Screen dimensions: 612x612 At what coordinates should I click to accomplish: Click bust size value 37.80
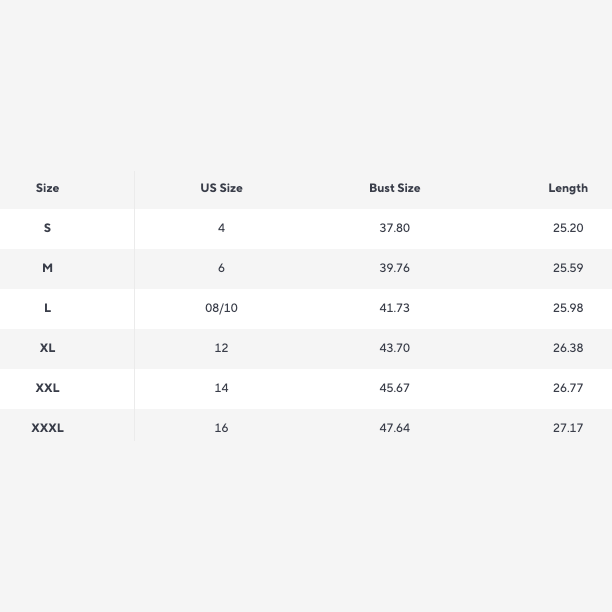point(395,228)
